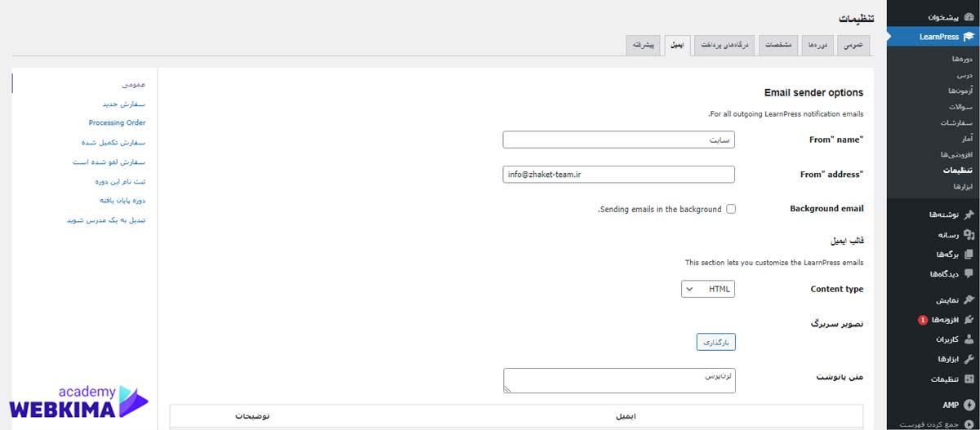Click the Dashboard (پیشخوان) icon in sidebar
Screen dimensions: 980x430
[x=968, y=17]
